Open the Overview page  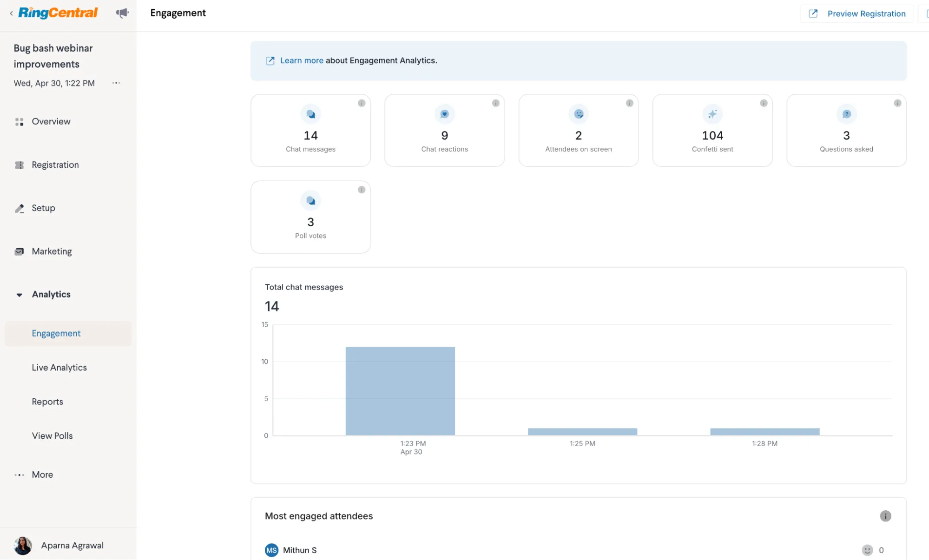click(x=51, y=121)
